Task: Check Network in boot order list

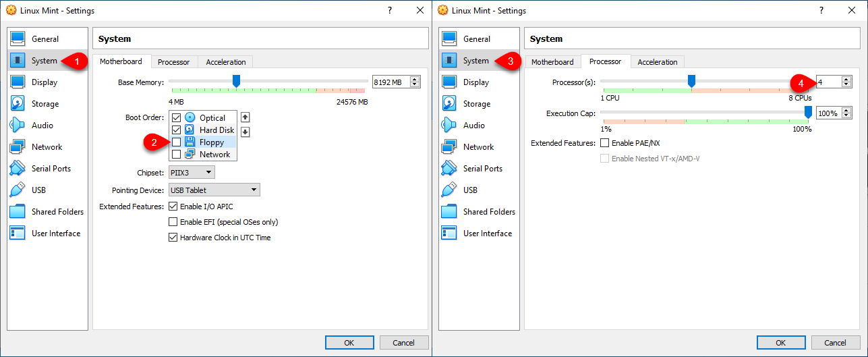Action: click(177, 154)
